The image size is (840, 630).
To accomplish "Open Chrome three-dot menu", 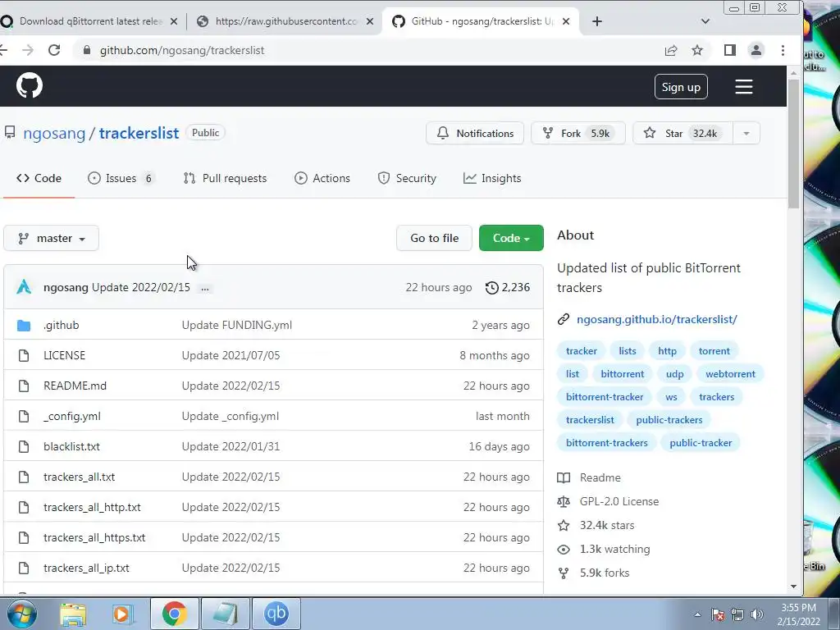I will (783, 50).
